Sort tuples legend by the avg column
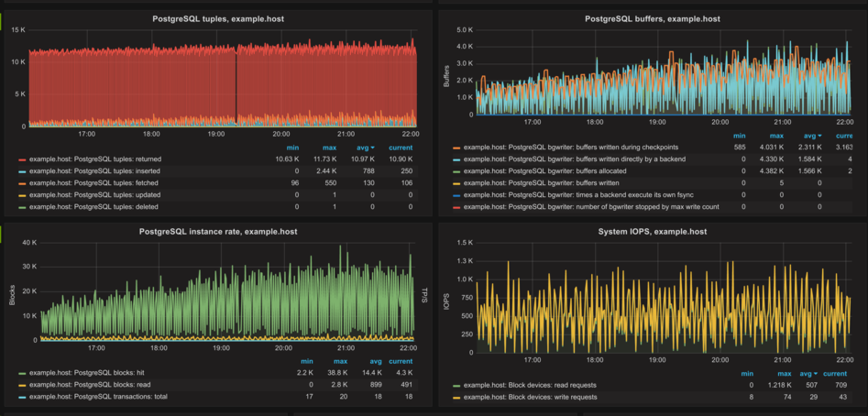 [367, 148]
